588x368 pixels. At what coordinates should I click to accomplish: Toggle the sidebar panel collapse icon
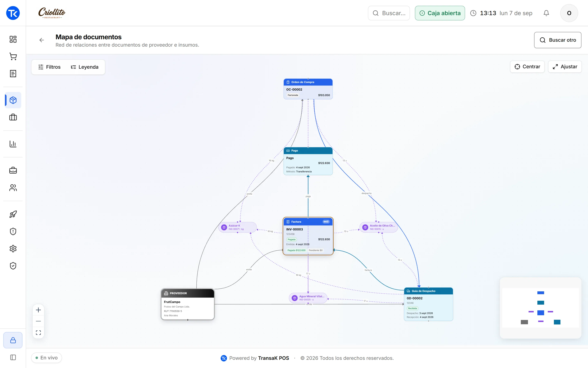tap(13, 357)
